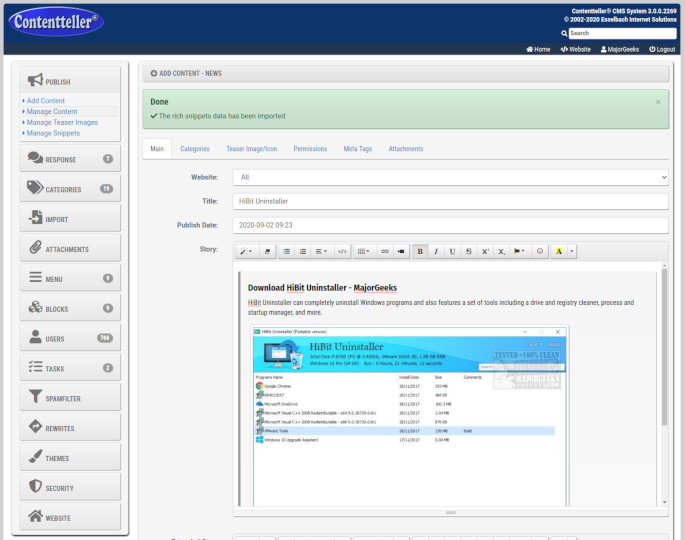Click the Users count badge 700
The image size is (685, 540).
point(105,338)
